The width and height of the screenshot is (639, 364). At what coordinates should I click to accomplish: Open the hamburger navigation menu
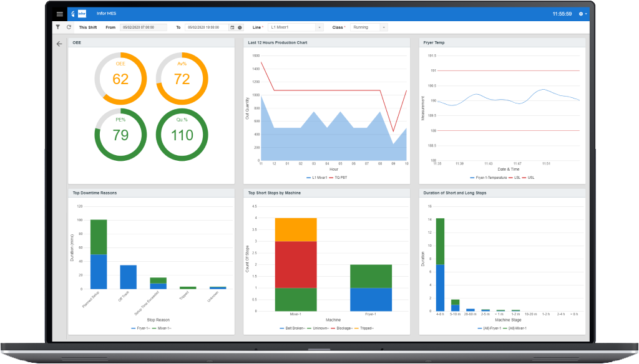tap(59, 13)
